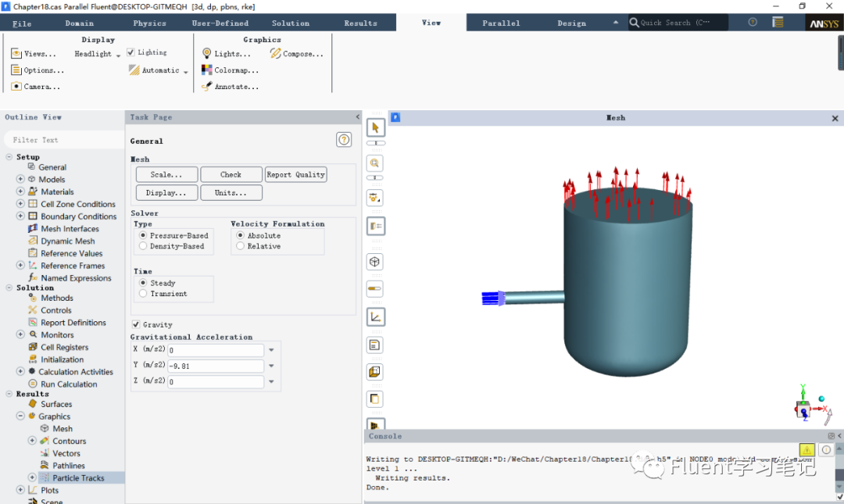This screenshot has height=504, width=844.
Task: Switch to the Results ribbon tab
Action: (360, 23)
